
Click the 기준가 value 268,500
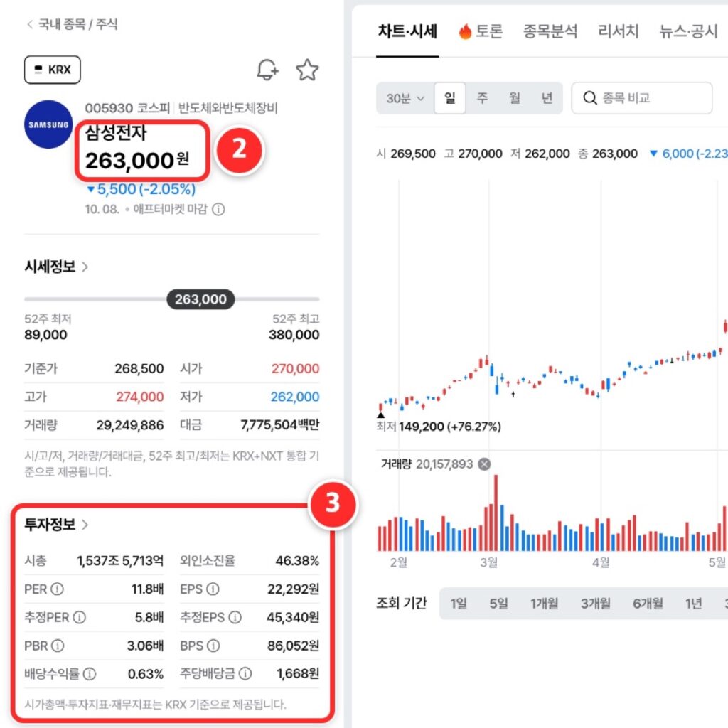(x=139, y=369)
